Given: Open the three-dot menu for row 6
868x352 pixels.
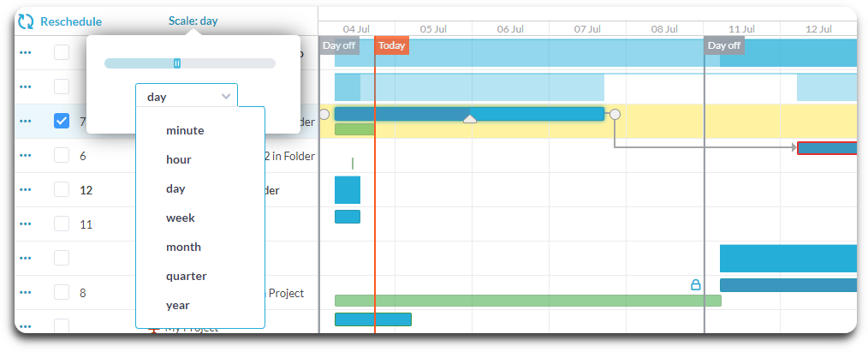Looking at the screenshot, I should pos(26,156).
